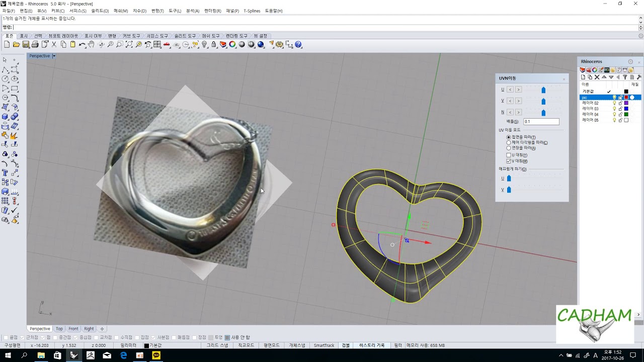
Task: Toggle the lightbulb visibility of 레이어 03
Action: click(x=614, y=109)
